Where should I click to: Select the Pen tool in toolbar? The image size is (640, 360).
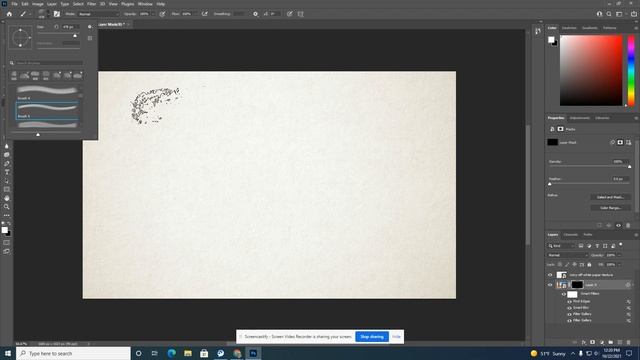7,164
